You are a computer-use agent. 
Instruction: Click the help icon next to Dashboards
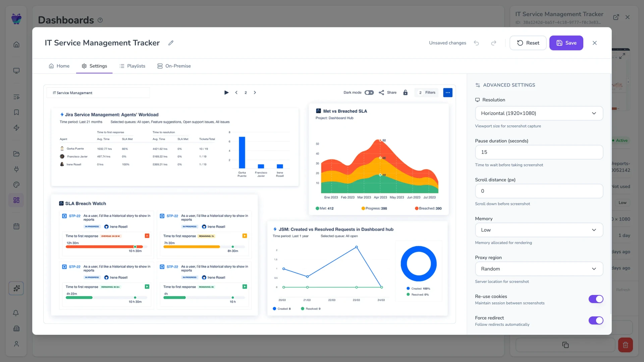point(100,20)
